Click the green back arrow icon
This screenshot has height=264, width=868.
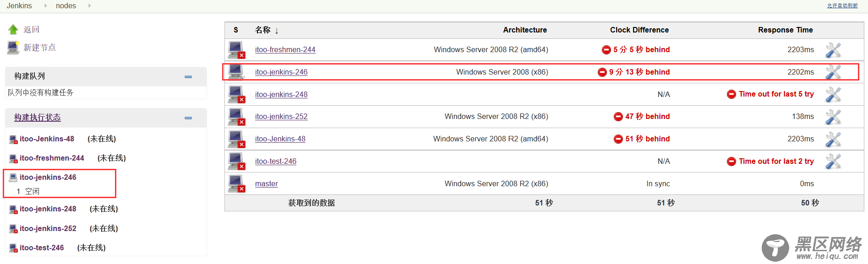pos(13,29)
